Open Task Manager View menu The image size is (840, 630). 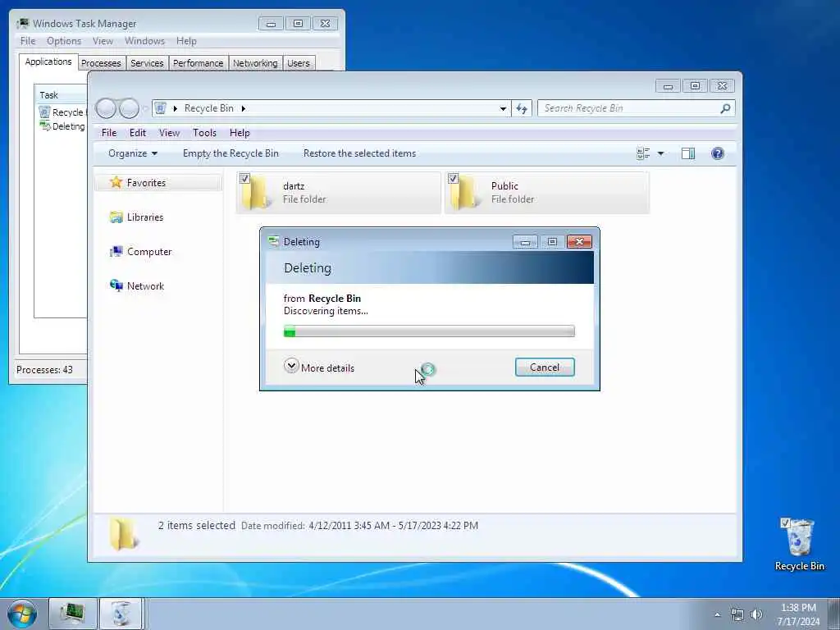click(x=103, y=41)
